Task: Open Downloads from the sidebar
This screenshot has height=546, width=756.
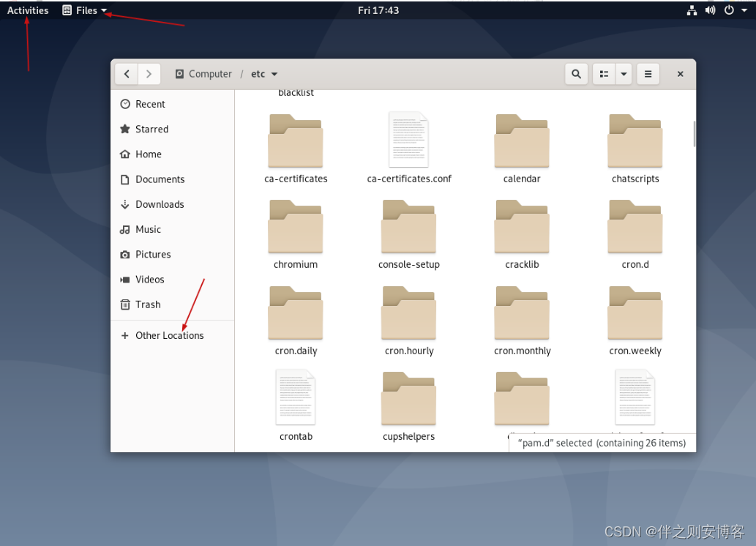Action: click(125, 204)
